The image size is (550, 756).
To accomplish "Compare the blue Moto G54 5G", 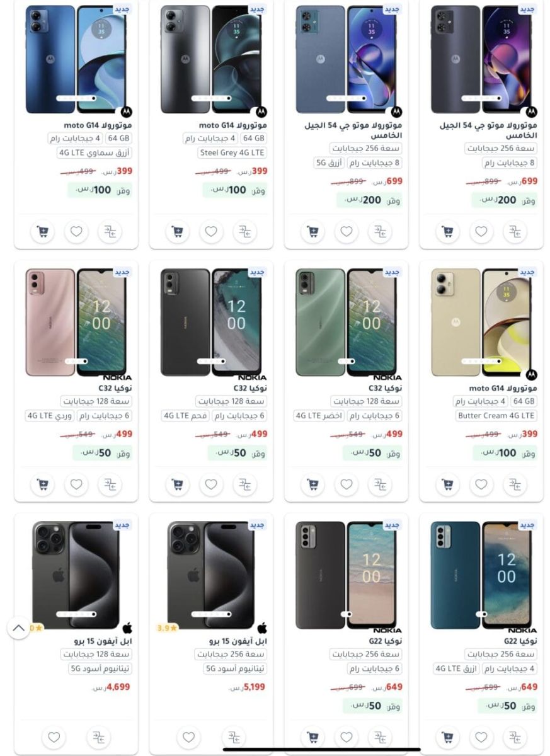I will (380, 232).
